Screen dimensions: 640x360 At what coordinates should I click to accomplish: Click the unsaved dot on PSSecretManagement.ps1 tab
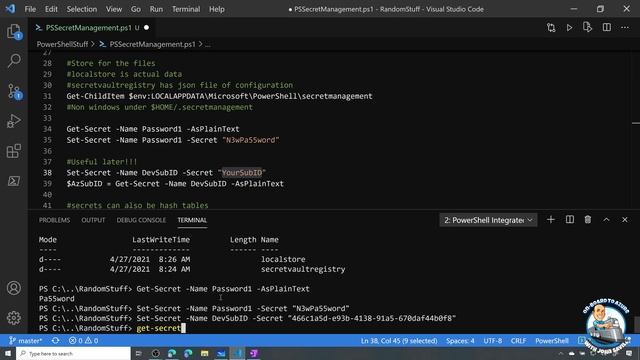[x=146, y=28]
